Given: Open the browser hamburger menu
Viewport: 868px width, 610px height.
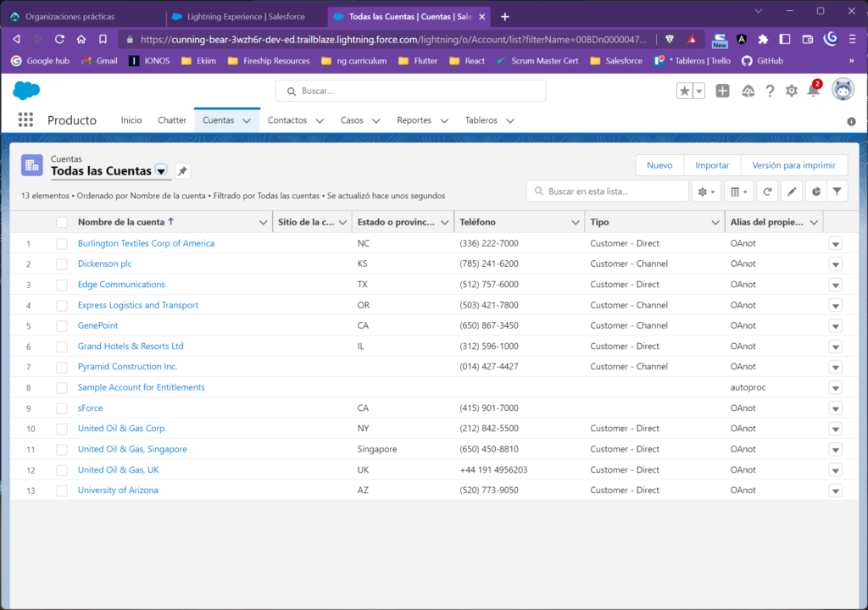Looking at the screenshot, I should tap(853, 39).
